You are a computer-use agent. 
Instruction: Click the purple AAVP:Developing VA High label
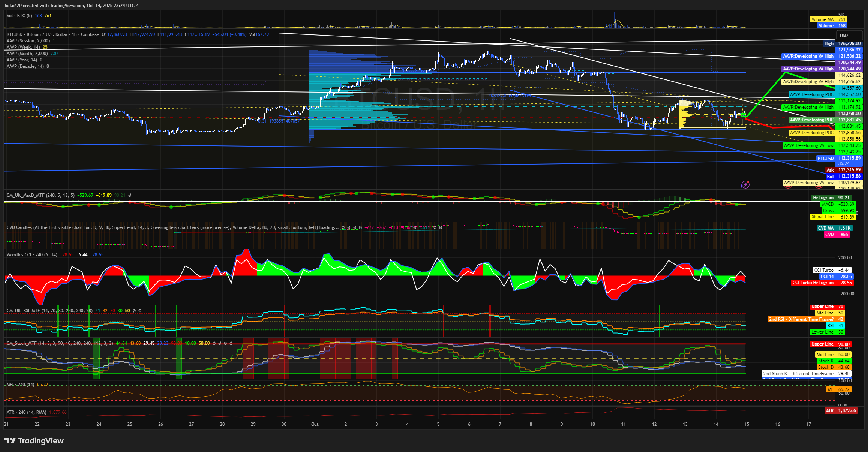[808, 69]
